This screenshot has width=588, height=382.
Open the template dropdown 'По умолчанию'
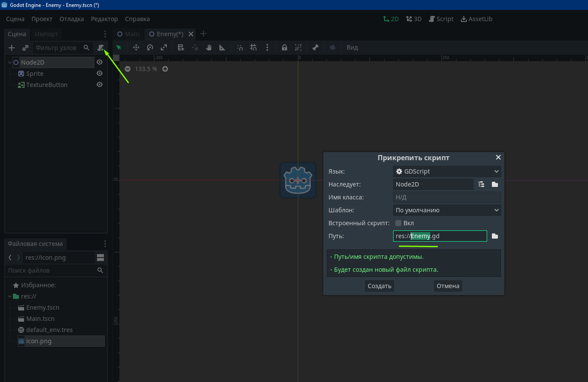click(447, 210)
